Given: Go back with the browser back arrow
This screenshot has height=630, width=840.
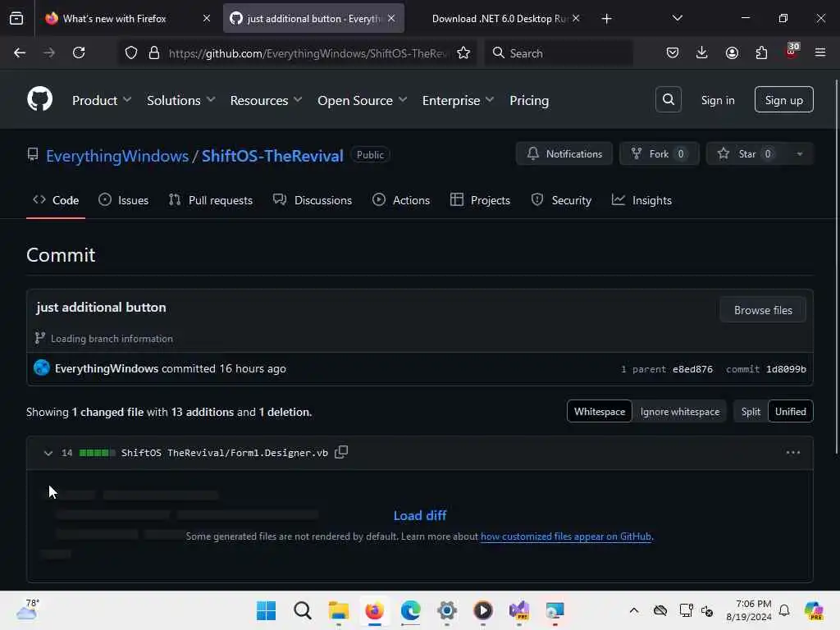Looking at the screenshot, I should click(x=20, y=52).
